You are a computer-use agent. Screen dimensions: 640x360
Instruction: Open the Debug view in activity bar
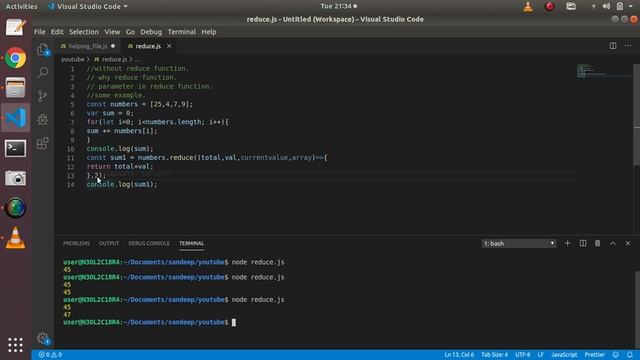click(x=42, y=120)
